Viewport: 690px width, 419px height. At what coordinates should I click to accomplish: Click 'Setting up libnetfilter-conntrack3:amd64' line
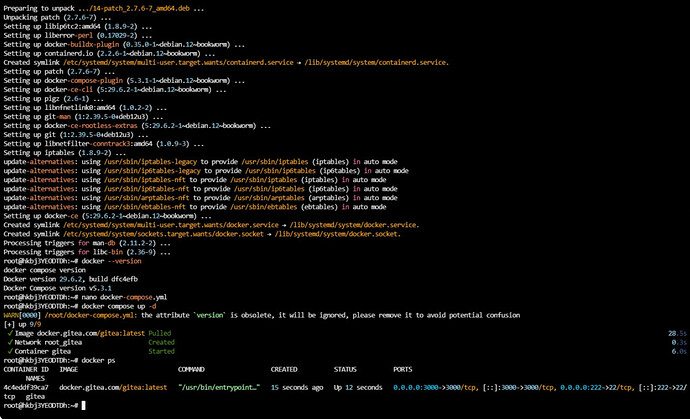[104, 144]
